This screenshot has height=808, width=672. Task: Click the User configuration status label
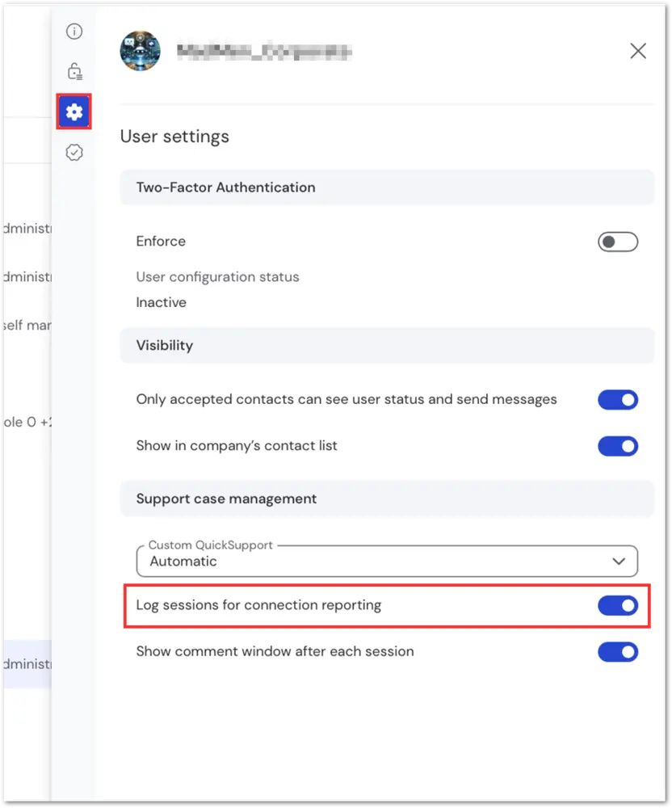coord(217,276)
